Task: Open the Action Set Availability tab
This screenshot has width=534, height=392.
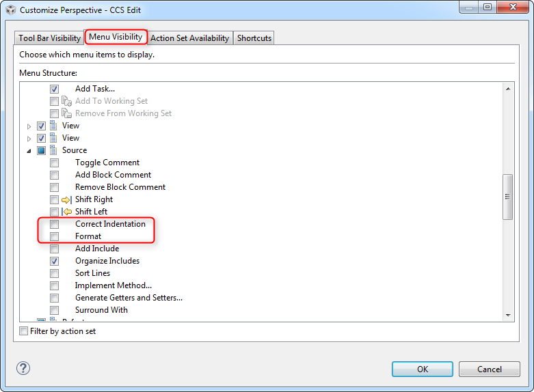Action: [x=189, y=38]
